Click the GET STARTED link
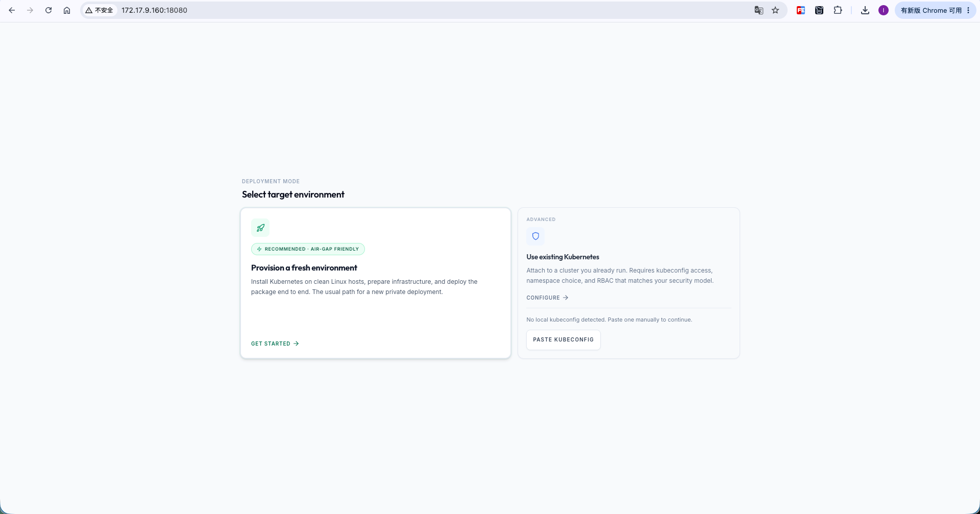 (275, 344)
